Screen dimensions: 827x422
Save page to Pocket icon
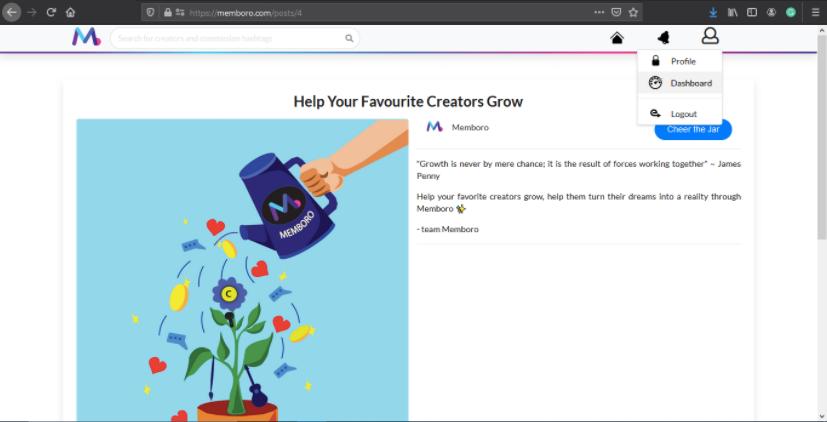click(x=616, y=12)
